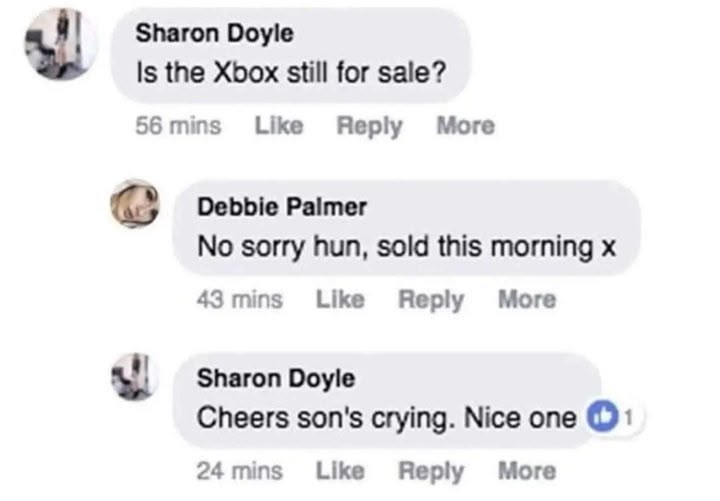Click the 24 mins timestamp
720x501 pixels.
tap(240, 471)
